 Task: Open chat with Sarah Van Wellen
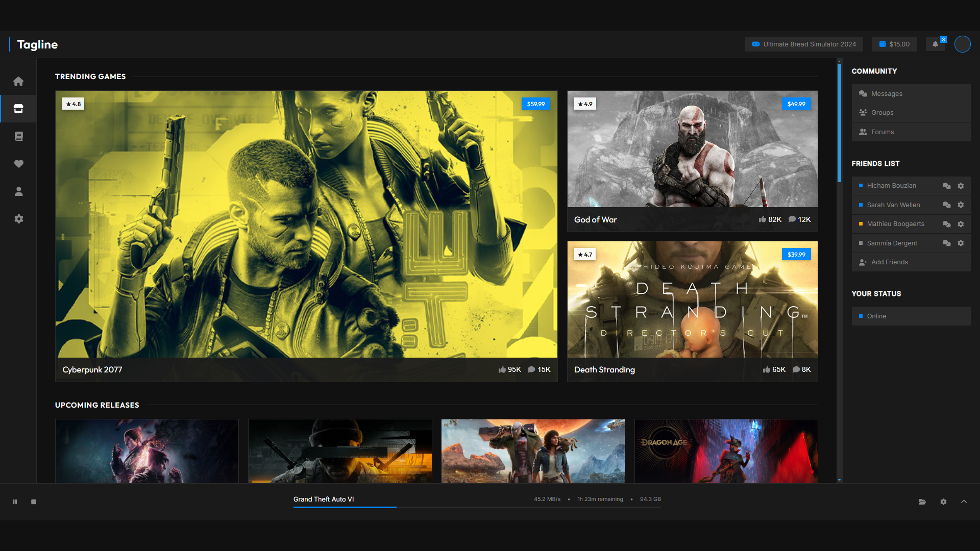pos(946,205)
